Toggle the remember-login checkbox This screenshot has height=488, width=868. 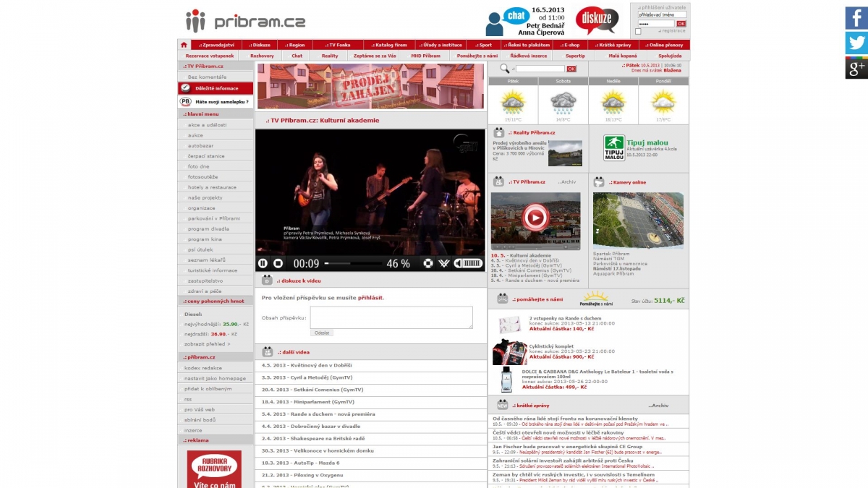click(638, 32)
